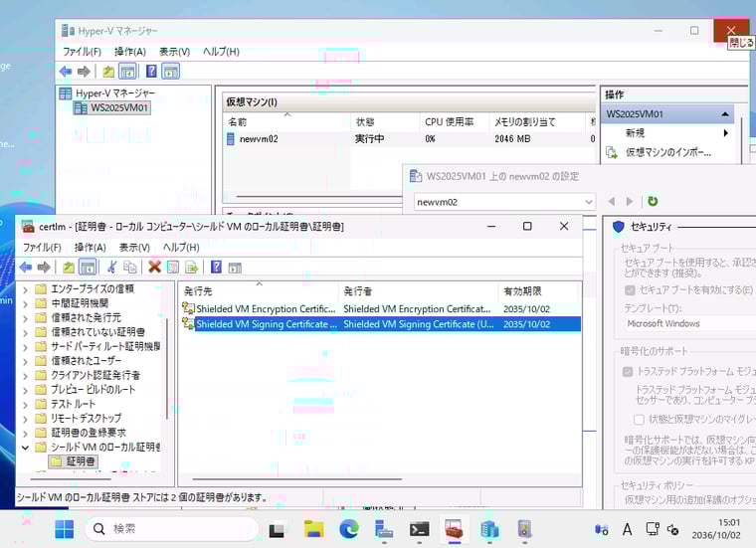Expand the リモート デスクトップ folder
The height and width of the screenshot is (548, 756).
click(26, 419)
